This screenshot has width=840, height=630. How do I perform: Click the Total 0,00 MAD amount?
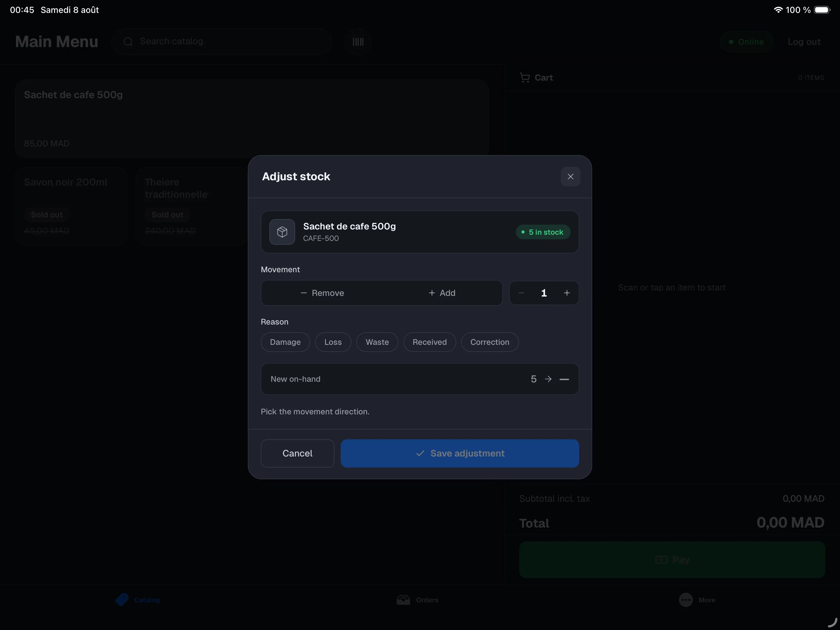790,522
